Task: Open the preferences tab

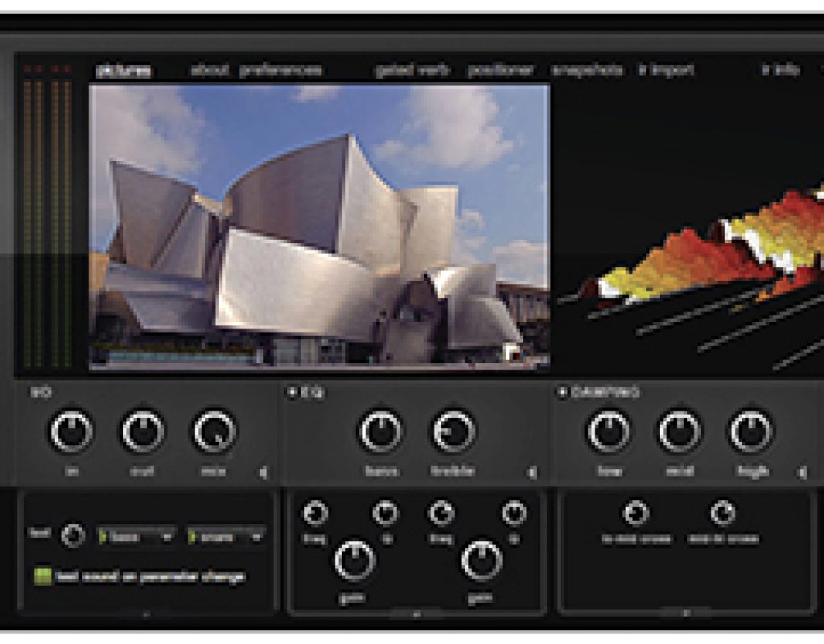Action: coord(281,71)
